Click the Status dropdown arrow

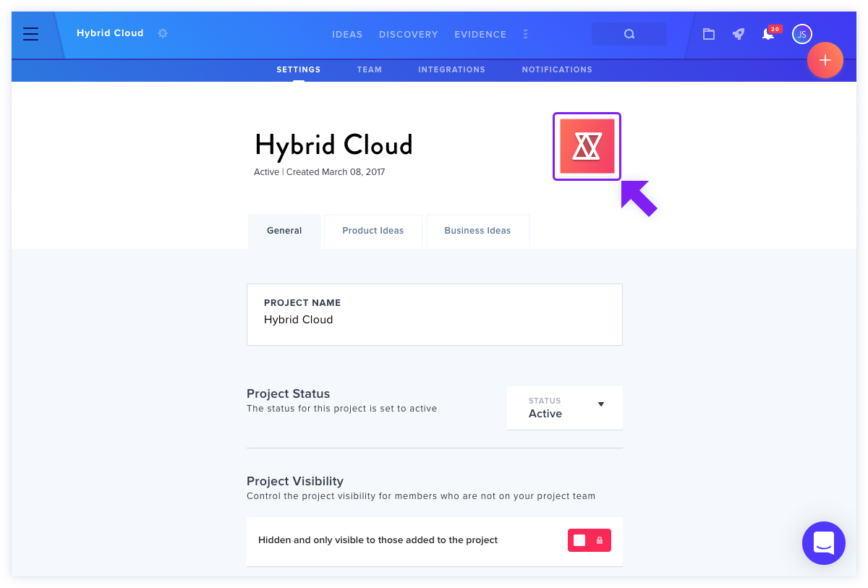(x=601, y=404)
